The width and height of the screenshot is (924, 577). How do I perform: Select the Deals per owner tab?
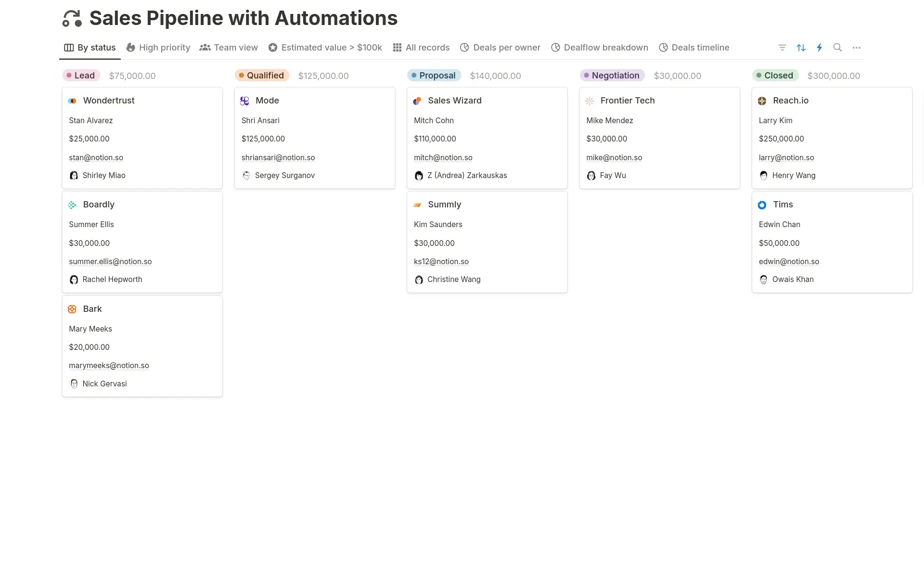[500, 48]
